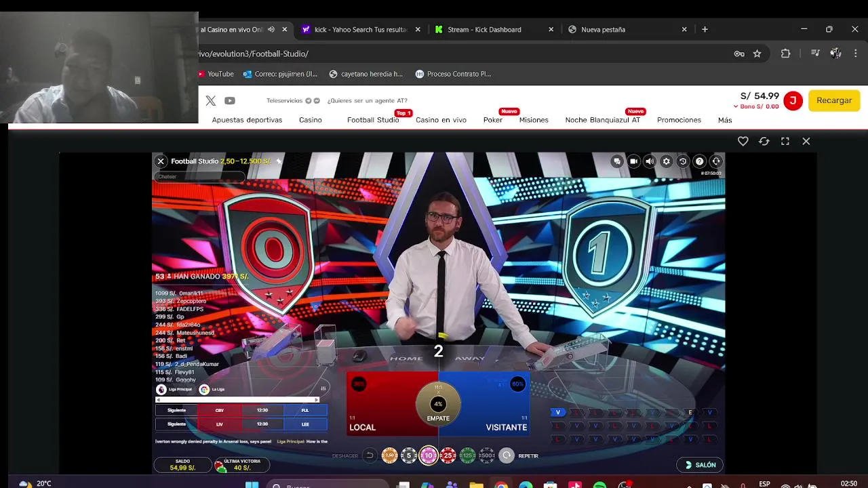Open the match list sort icon
The height and width of the screenshot is (488, 868).
coord(323,389)
